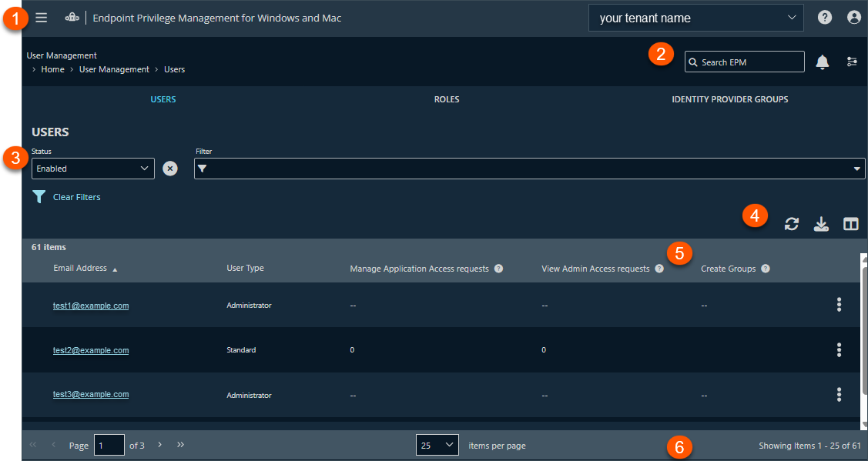Go to the first page
This screenshot has width=868, height=461.
(32, 444)
